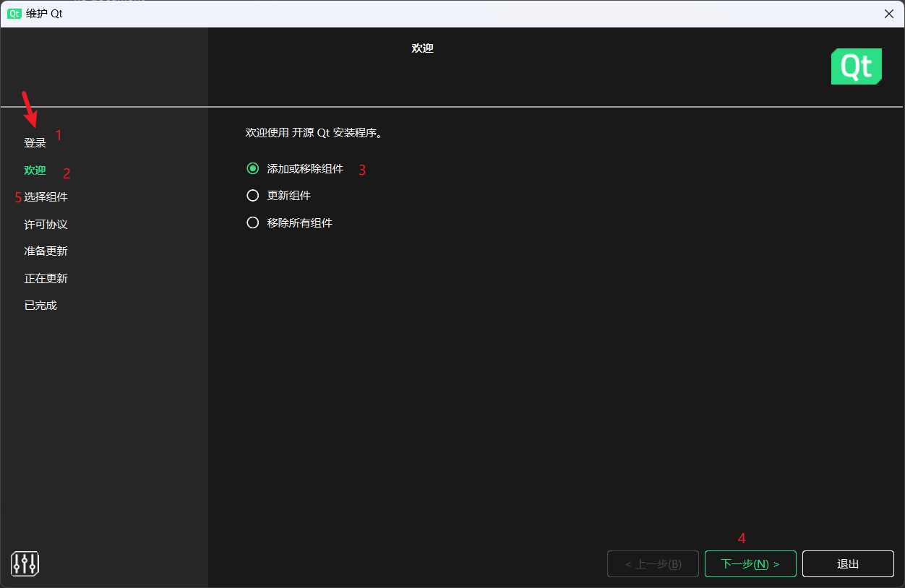This screenshot has height=588, width=905.
Task: Click the highlighted 欢迎 step in sidebar
Action: (x=35, y=170)
